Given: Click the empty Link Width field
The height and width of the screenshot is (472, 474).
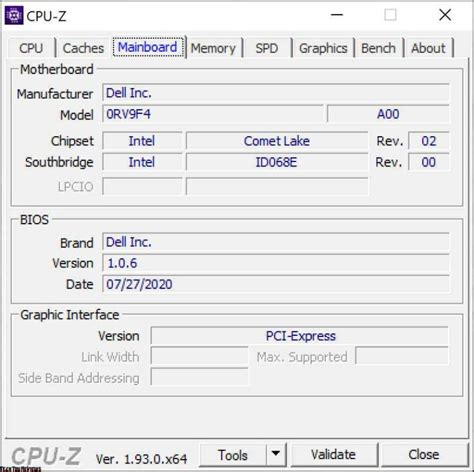Looking at the screenshot, I should click(x=199, y=357).
